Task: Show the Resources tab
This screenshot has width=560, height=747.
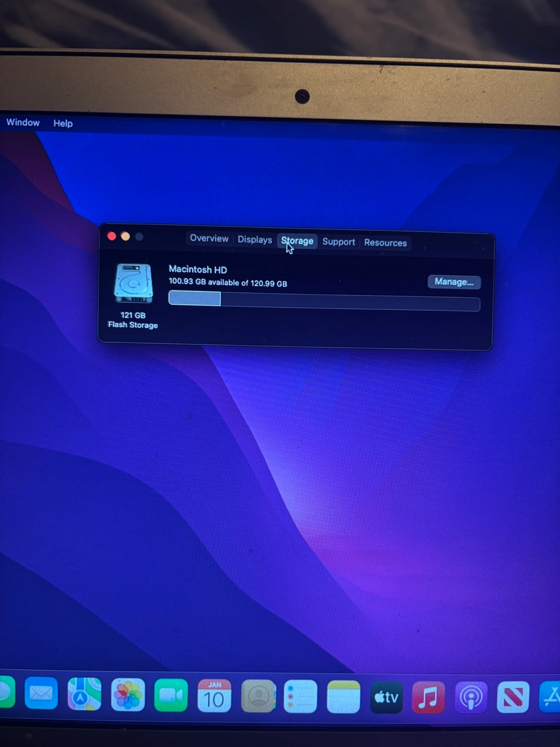Action: coord(385,243)
